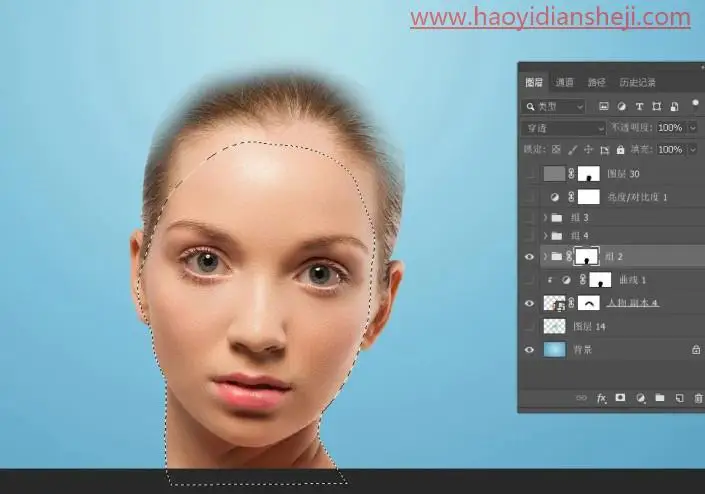
Task: Create a new layer icon
Action: coord(679,398)
